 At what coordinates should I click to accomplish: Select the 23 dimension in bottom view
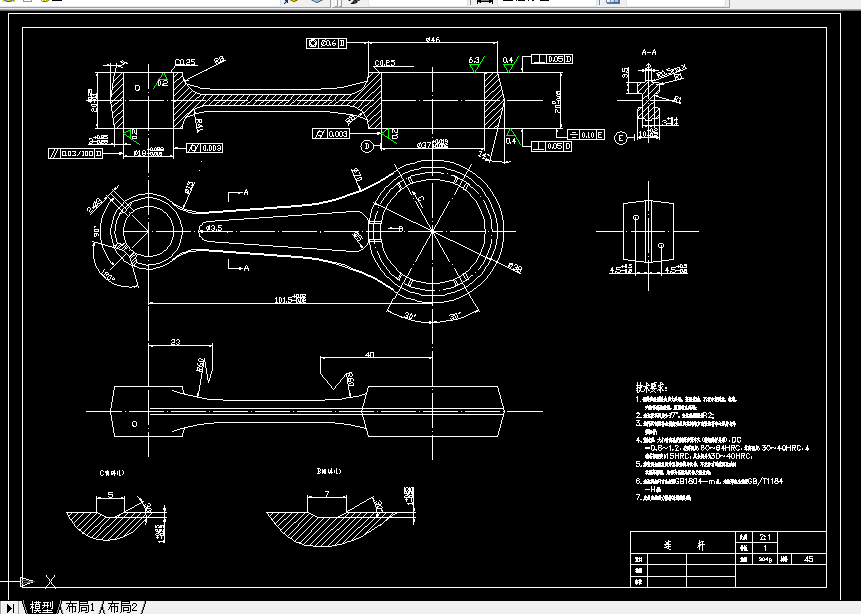point(175,342)
